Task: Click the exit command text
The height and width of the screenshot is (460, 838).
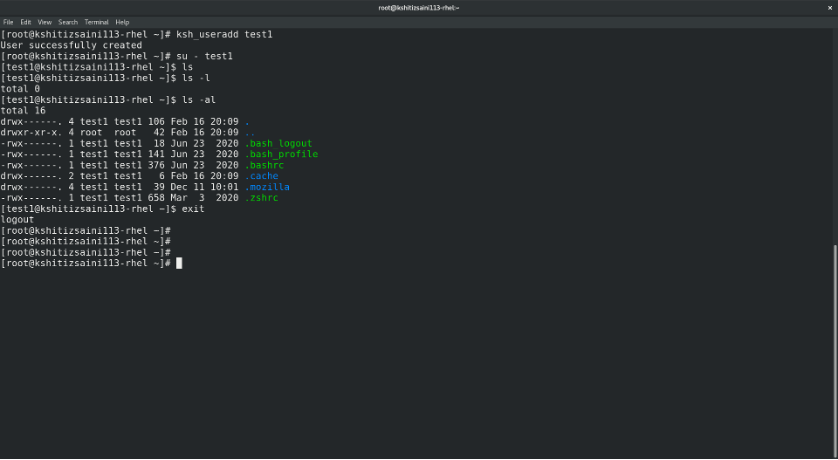Action: click(193, 209)
